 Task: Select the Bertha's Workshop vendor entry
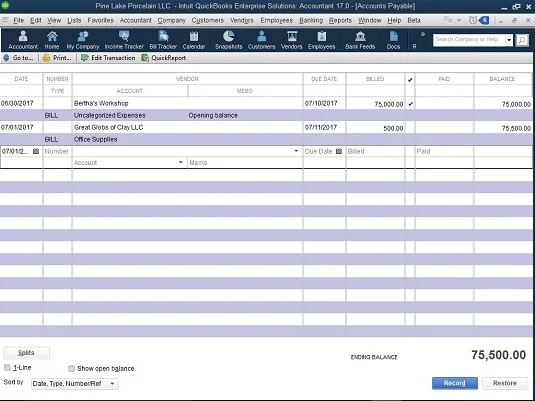tap(101, 103)
